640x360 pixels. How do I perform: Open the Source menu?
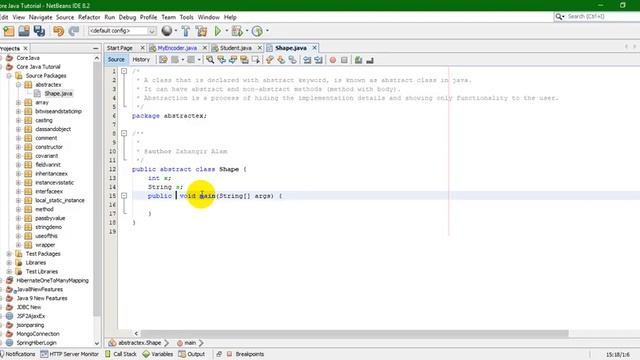[x=65, y=17]
